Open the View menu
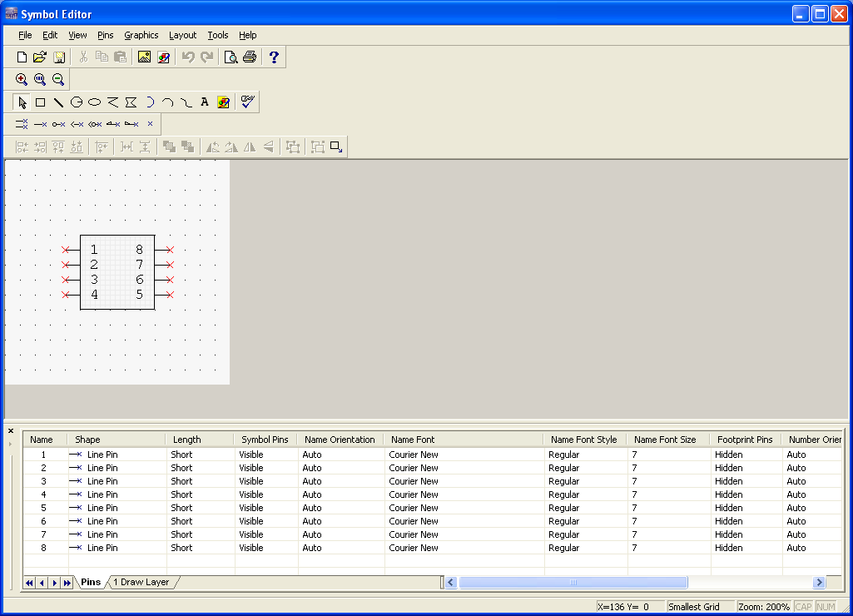This screenshot has height=616, width=853. (x=77, y=35)
